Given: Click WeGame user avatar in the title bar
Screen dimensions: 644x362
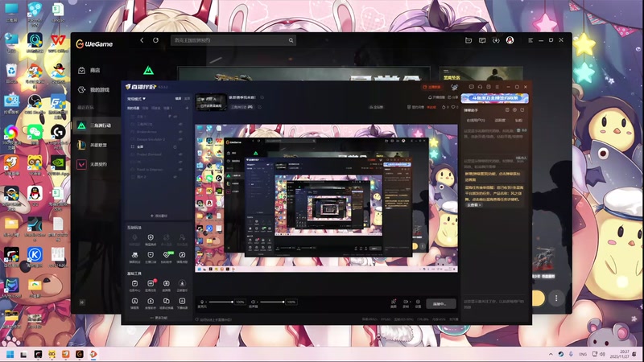Looking at the screenshot, I should [x=510, y=40].
